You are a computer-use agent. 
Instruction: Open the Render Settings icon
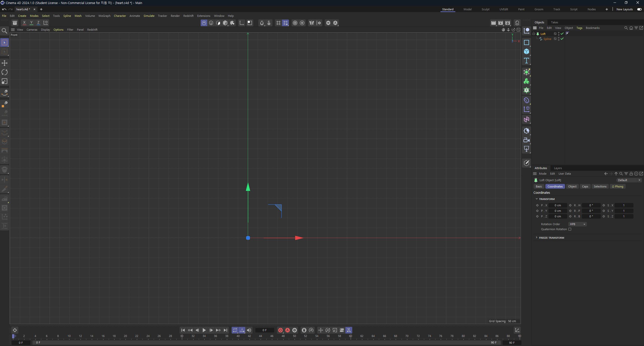tap(508, 23)
